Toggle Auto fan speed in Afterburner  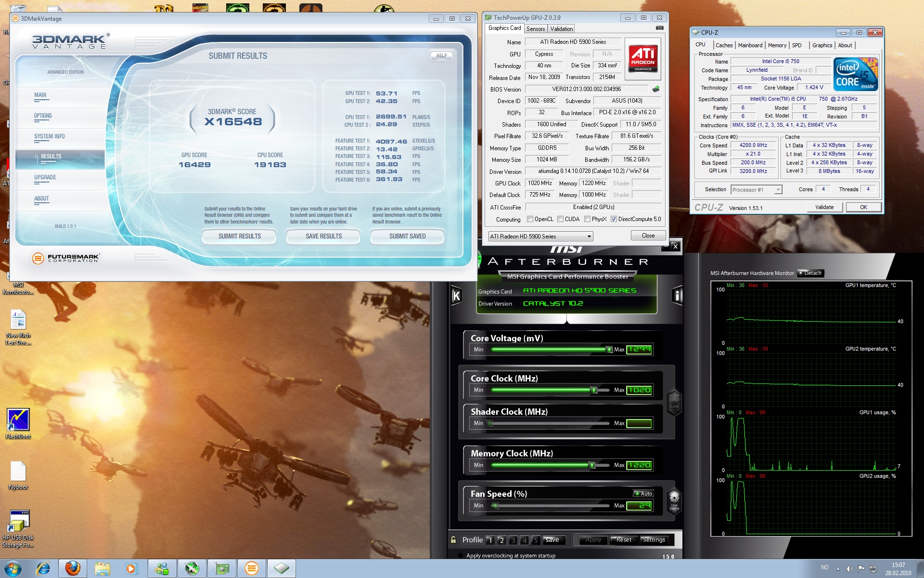click(643, 494)
